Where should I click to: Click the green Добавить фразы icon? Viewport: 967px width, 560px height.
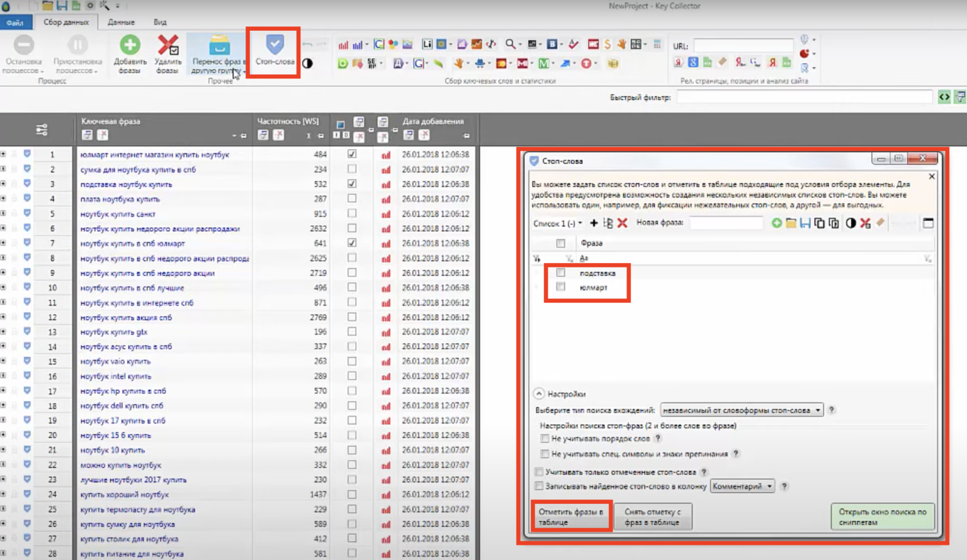[130, 45]
